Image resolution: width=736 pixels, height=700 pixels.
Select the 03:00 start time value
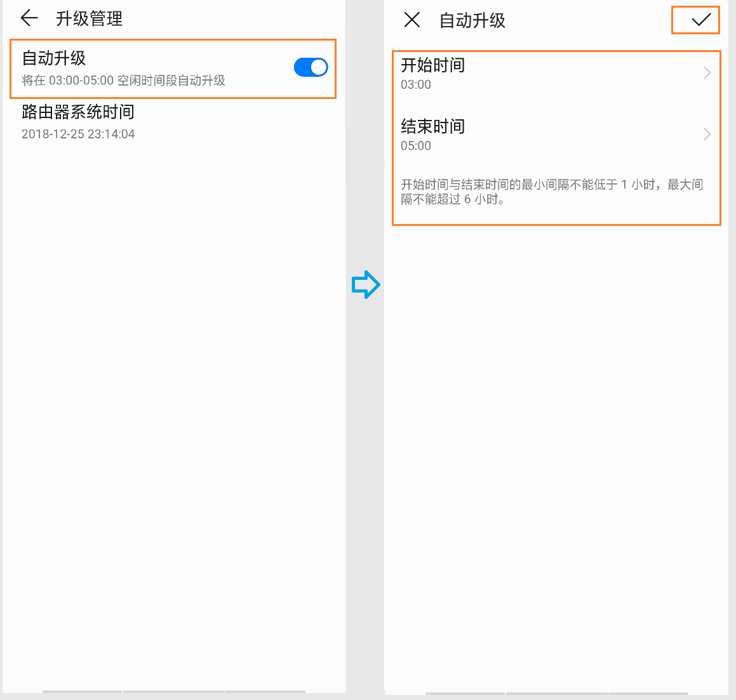(x=416, y=85)
